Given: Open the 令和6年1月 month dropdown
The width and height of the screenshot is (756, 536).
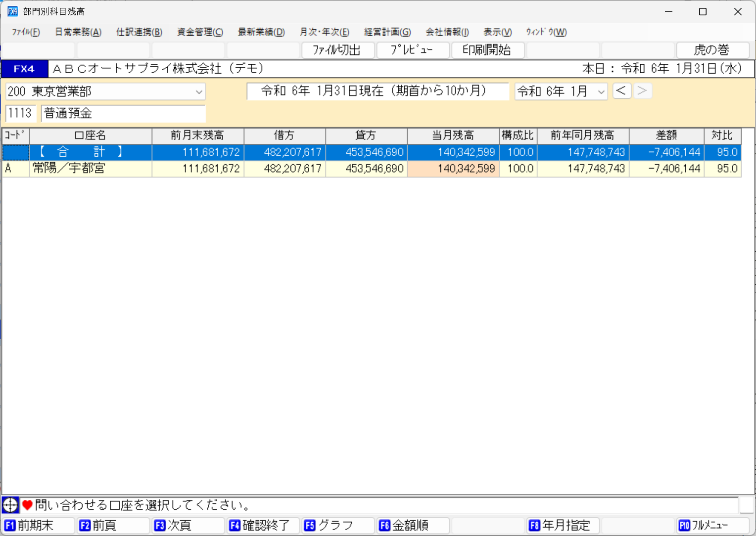Looking at the screenshot, I should [601, 91].
